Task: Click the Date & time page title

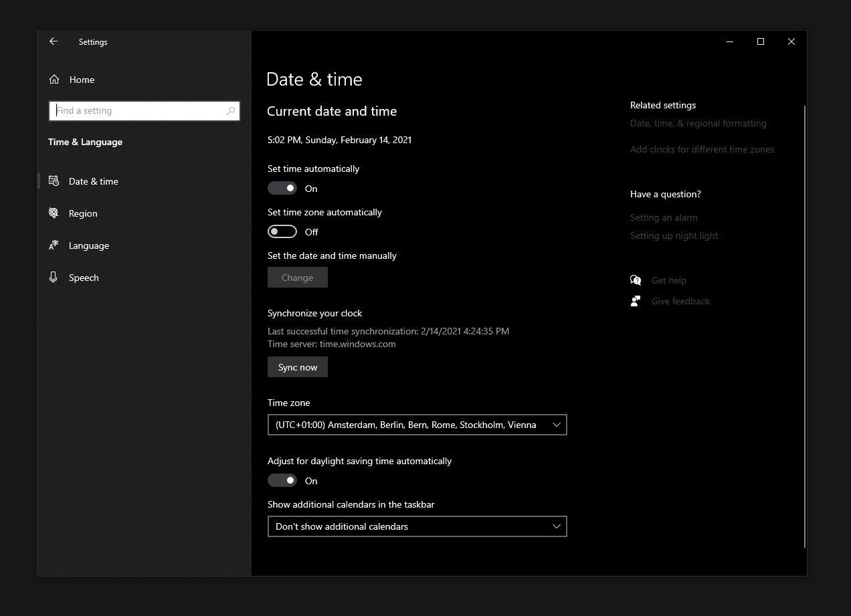Action: [314, 79]
